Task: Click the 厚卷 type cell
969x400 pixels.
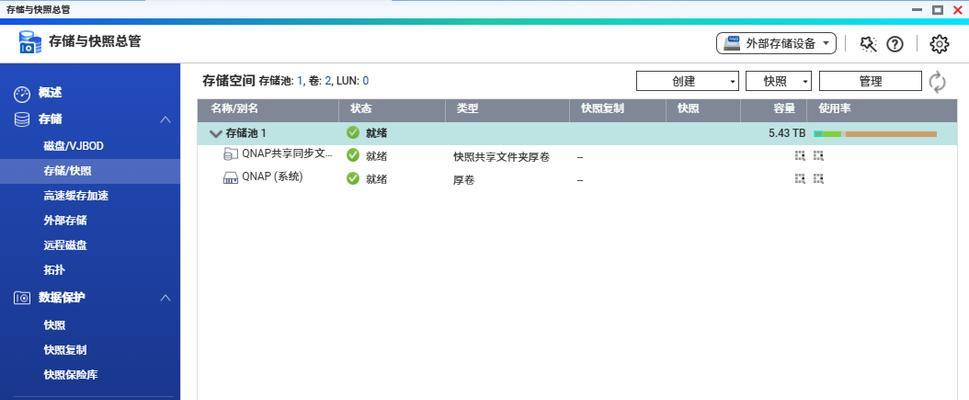Action: (x=463, y=181)
